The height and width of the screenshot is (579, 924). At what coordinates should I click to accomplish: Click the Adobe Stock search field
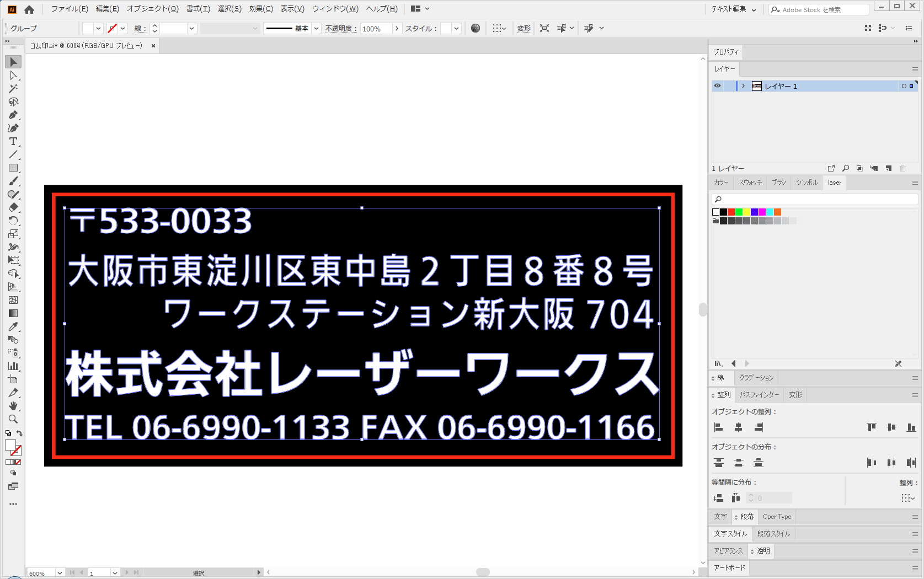point(822,10)
